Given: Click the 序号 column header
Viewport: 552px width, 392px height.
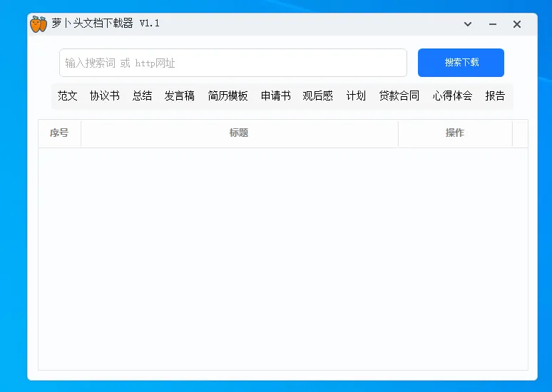Looking at the screenshot, I should tap(59, 133).
